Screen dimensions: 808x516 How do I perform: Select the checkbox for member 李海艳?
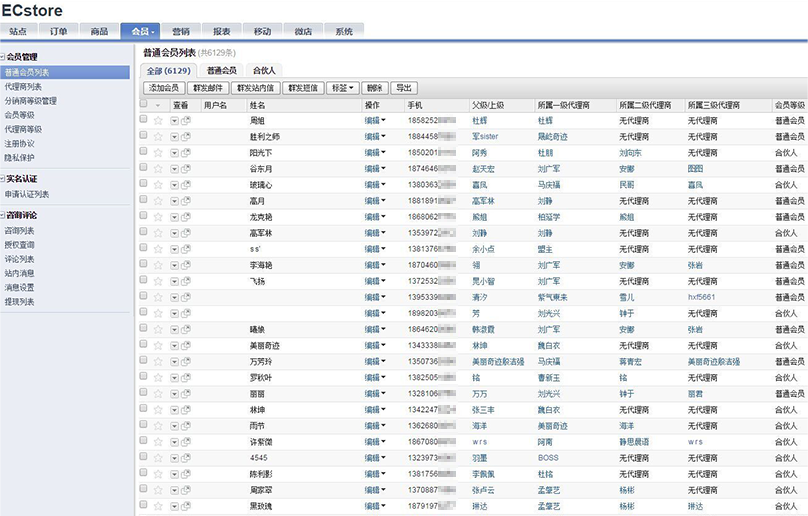tap(143, 265)
